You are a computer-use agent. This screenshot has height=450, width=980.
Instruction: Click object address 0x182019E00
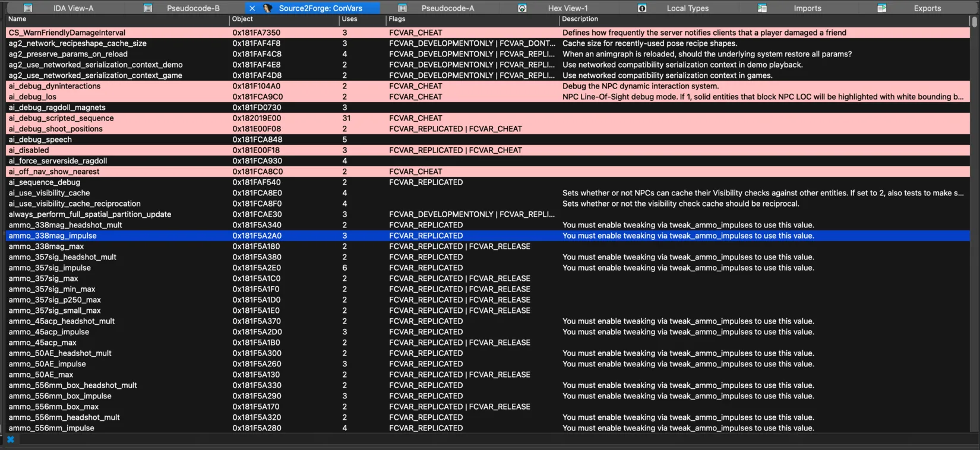coord(257,118)
